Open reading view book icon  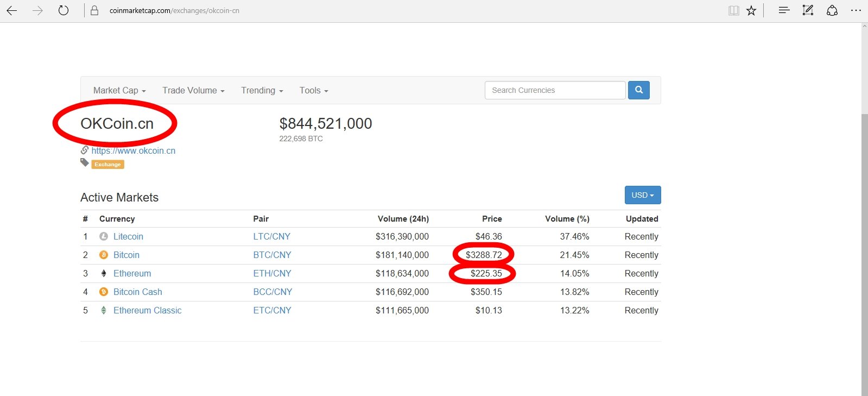(x=734, y=10)
